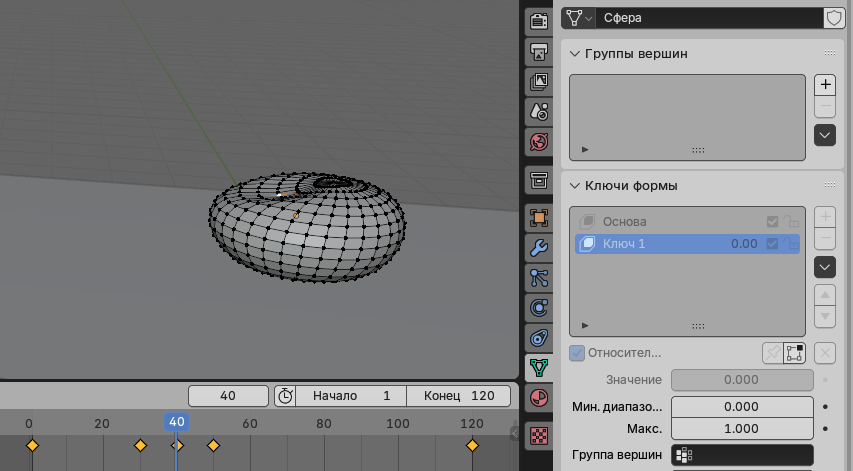Click the Группа вершин field
853x471 pixels.
pos(742,455)
